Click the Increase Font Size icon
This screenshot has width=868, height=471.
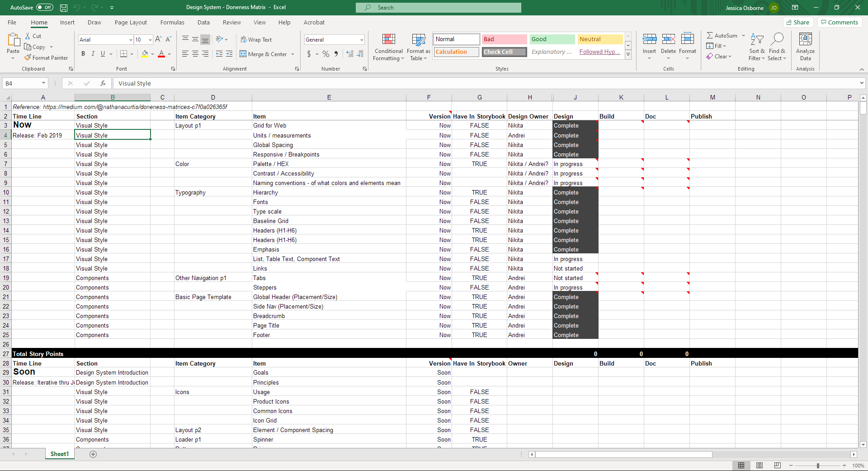158,39
